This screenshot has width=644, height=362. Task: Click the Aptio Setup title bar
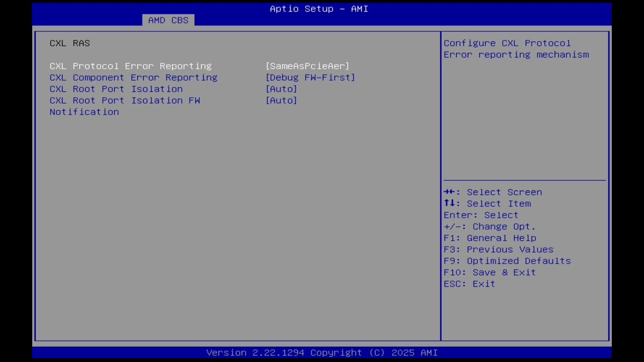pyautogui.click(x=318, y=9)
